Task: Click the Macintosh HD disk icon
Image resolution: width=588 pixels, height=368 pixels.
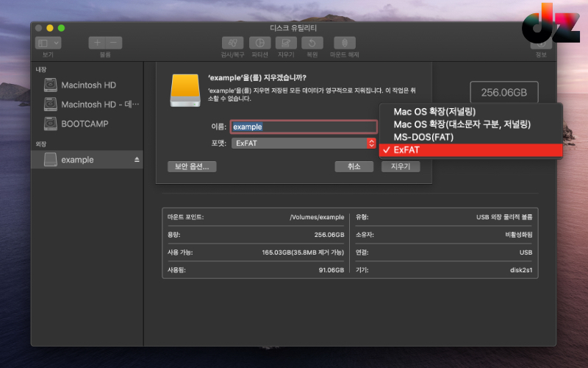Action: pyautogui.click(x=51, y=85)
